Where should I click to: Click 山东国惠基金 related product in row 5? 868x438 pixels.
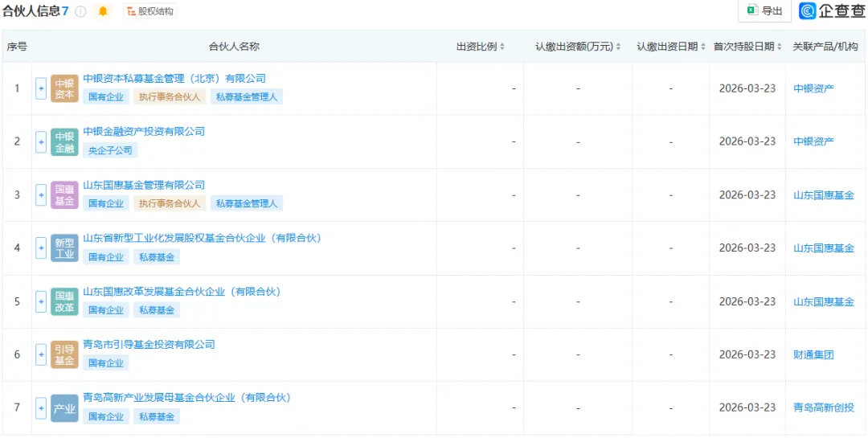tap(824, 302)
